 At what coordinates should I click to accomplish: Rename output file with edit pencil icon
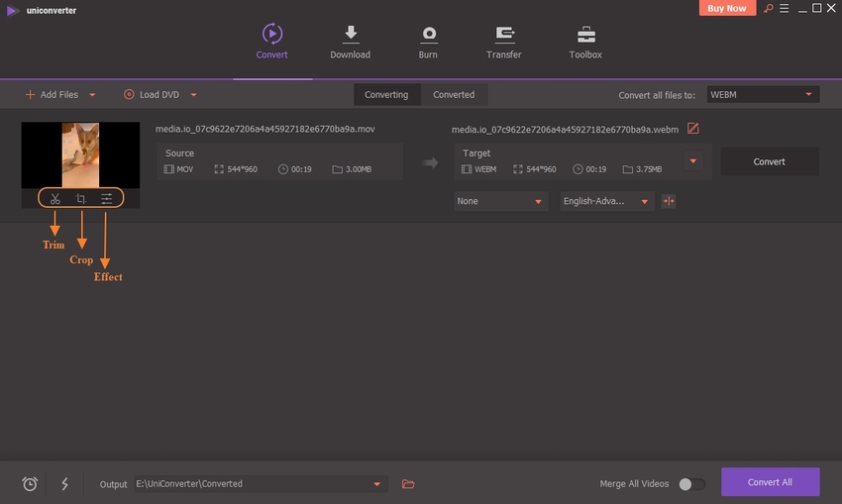[693, 129]
